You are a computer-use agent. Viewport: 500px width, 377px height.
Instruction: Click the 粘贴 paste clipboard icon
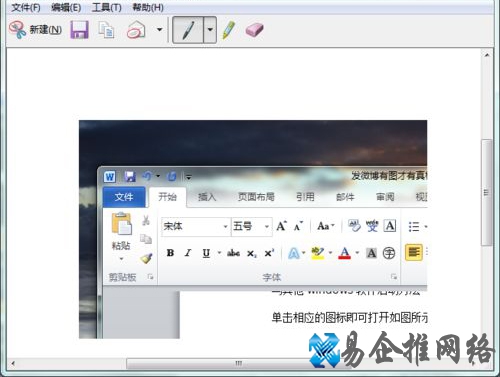[x=121, y=223]
